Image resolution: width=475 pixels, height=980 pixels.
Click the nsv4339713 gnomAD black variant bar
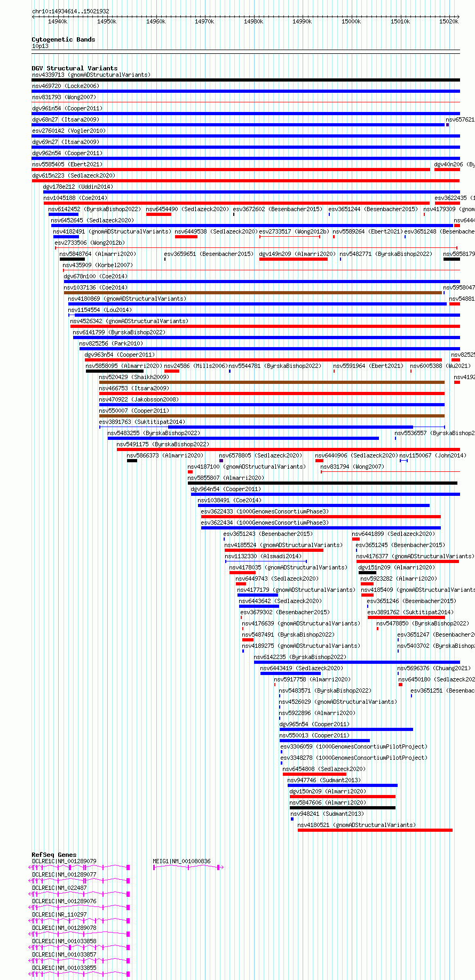coord(246,80)
